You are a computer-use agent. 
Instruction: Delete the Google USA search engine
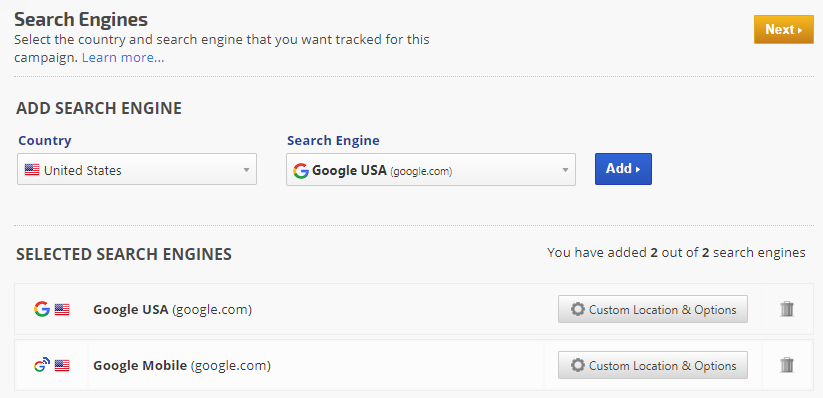pyautogui.click(x=787, y=309)
